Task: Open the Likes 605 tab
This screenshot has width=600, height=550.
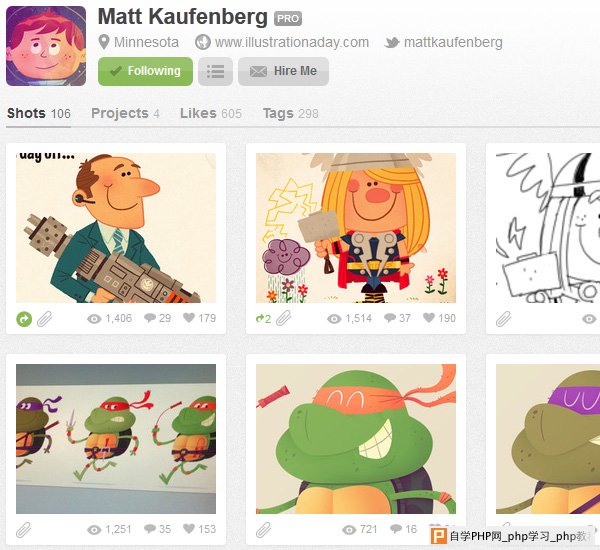Action: [x=211, y=113]
